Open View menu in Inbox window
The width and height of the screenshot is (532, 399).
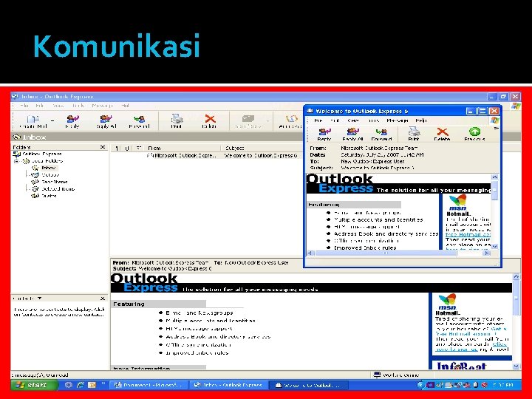tap(58, 106)
